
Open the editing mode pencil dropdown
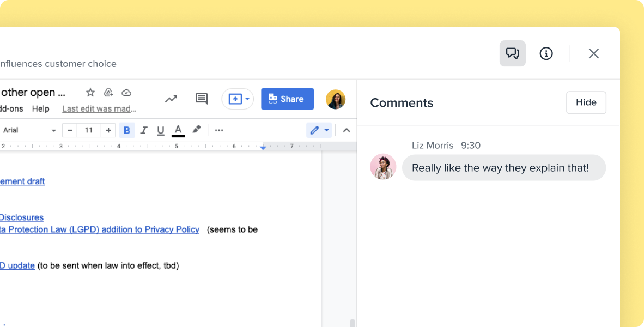pos(319,130)
